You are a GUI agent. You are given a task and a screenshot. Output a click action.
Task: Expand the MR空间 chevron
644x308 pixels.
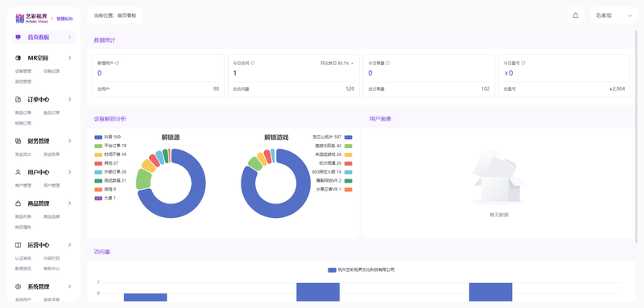[70, 58]
